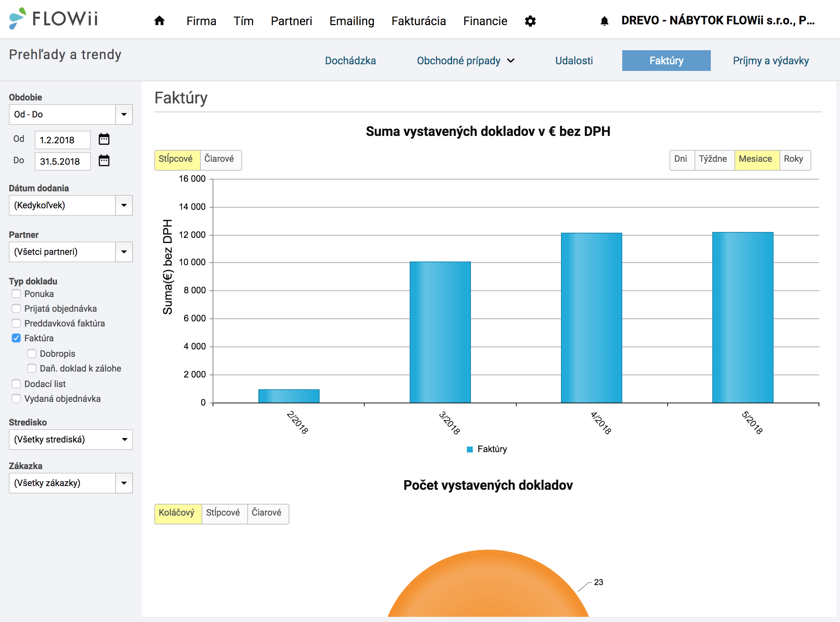Click the 2/2018 bar
The height and width of the screenshot is (622, 840).
pos(289,396)
